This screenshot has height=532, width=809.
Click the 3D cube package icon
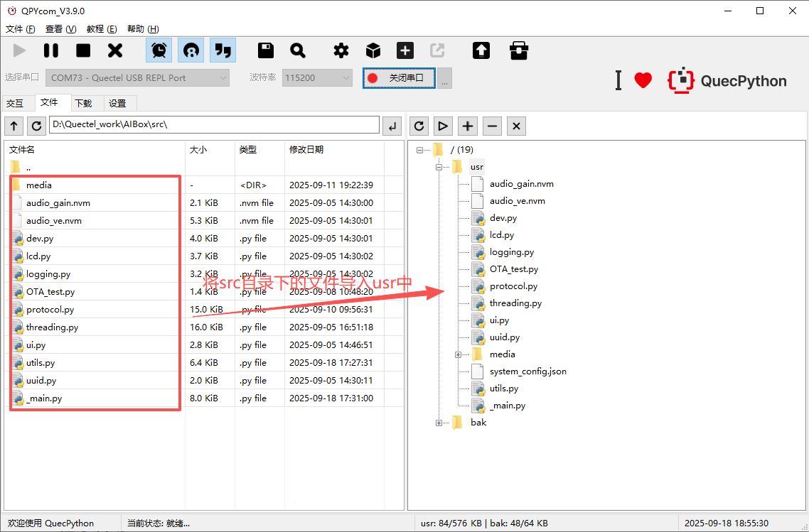(x=373, y=50)
